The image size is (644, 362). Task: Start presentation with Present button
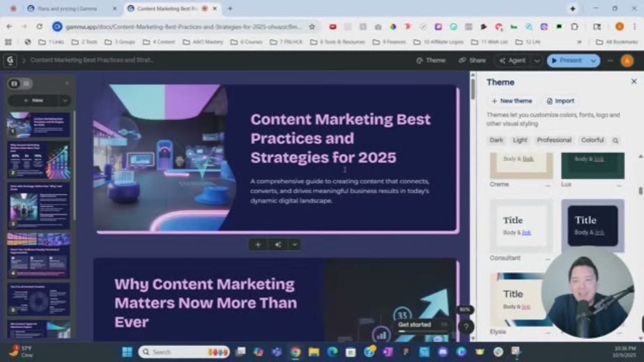pyautogui.click(x=567, y=61)
